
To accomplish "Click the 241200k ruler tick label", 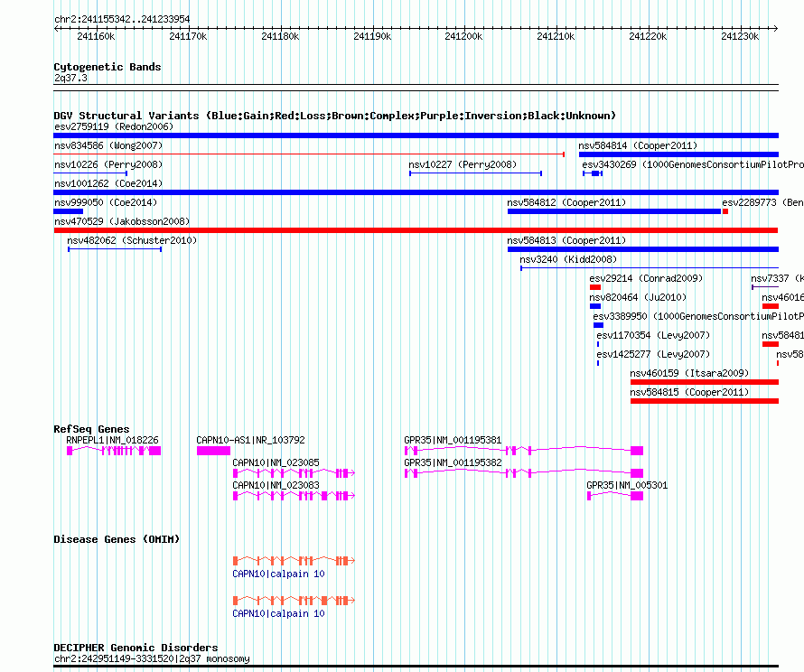I will tap(463, 36).
